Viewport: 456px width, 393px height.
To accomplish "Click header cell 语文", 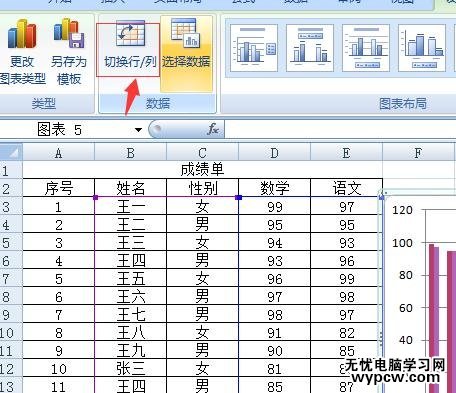I will pos(346,188).
